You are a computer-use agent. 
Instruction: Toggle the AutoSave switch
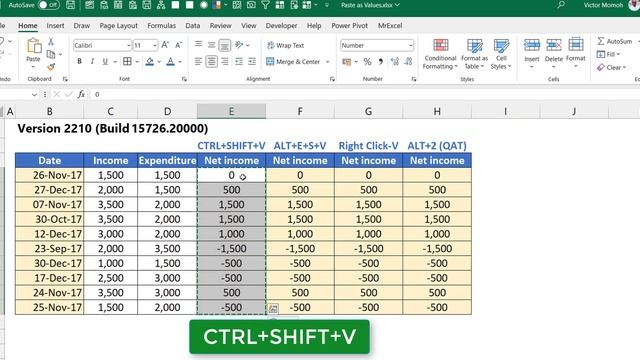[x=49, y=5]
